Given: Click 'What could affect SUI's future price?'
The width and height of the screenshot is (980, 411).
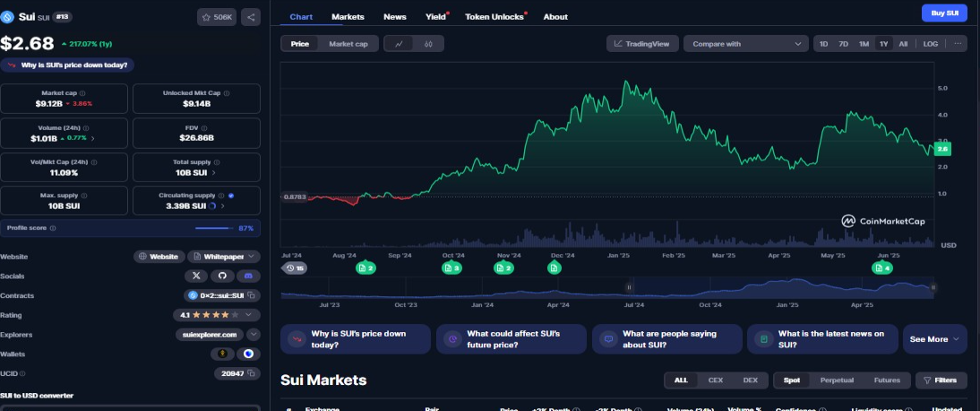Looking at the screenshot, I should [x=511, y=339].
